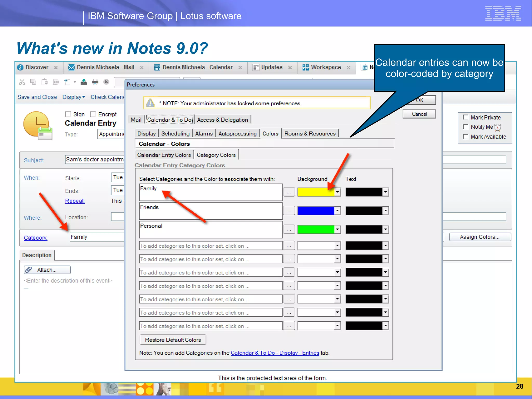Image resolution: width=532 pixels, height=399 pixels.
Task: Click the Category link
Action: coord(36,238)
